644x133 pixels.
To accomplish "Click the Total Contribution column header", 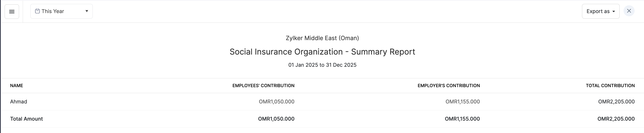I will 610,86.
